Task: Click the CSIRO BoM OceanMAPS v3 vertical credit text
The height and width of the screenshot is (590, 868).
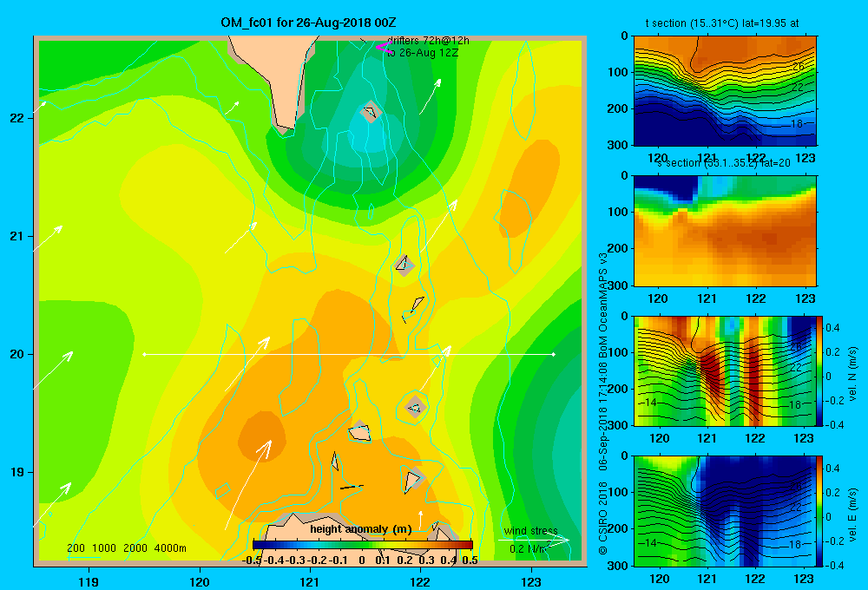Action: 603,403
